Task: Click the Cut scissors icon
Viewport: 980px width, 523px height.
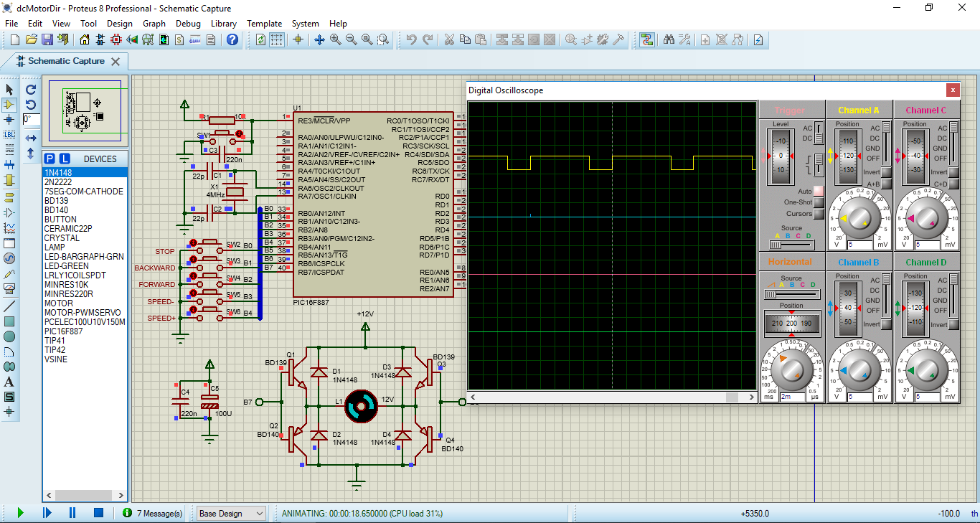Action: (449, 39)
